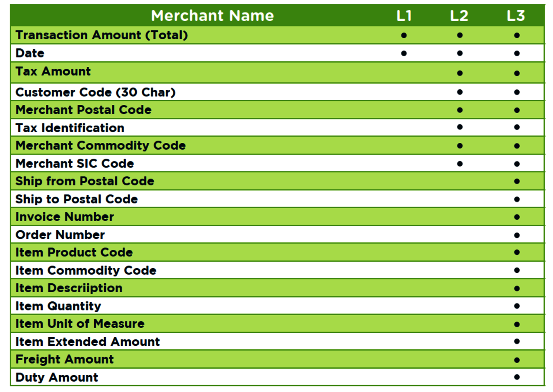Click the L3 dot for Duty Amount
Screen dimensions: 553x392
point(517,377)
